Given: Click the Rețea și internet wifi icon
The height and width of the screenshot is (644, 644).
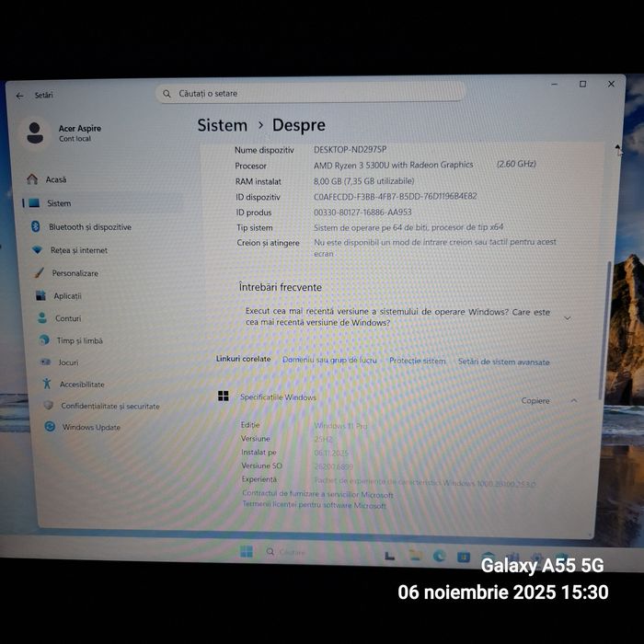Looking at the screenshot, I should click(x=38, y=249).
